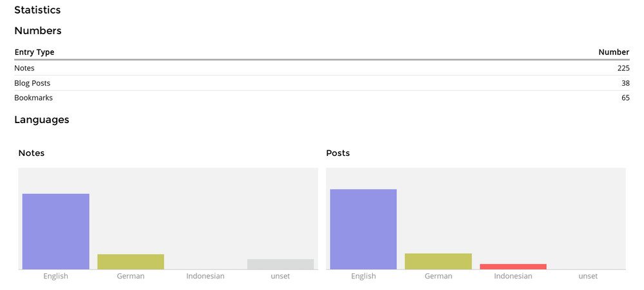The height and width of the screenshot is (290, 644).
Task: Click the Statistics page heading
Action: [x=37, y=10]
